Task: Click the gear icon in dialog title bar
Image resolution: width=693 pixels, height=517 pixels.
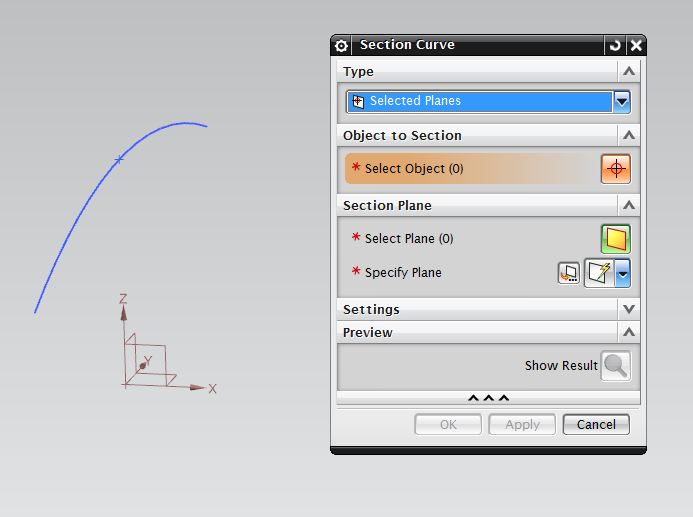Action: (342, 45)
